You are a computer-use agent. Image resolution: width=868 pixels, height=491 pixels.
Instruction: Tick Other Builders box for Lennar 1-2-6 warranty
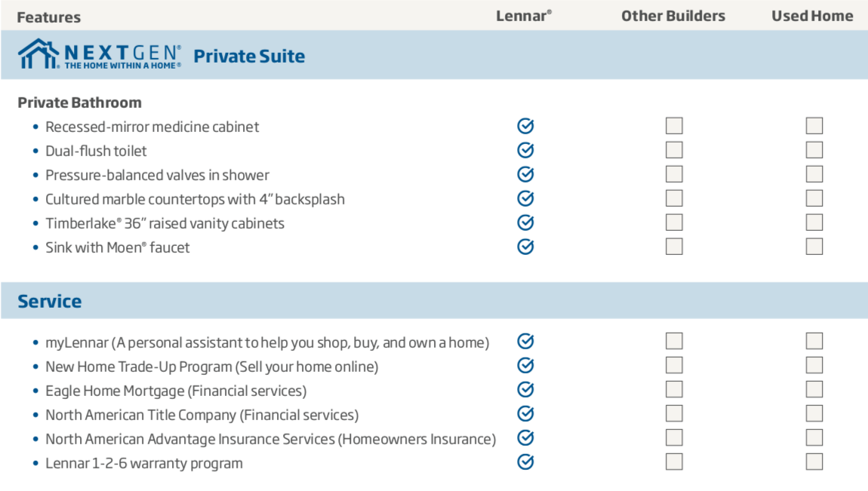coord(674,462)
